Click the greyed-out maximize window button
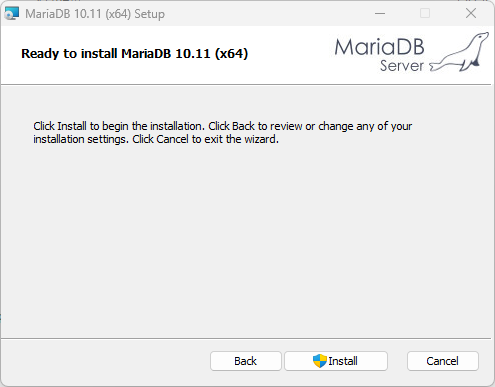Image resolution: width=495 pixels, height=387 pixels. 425,14
